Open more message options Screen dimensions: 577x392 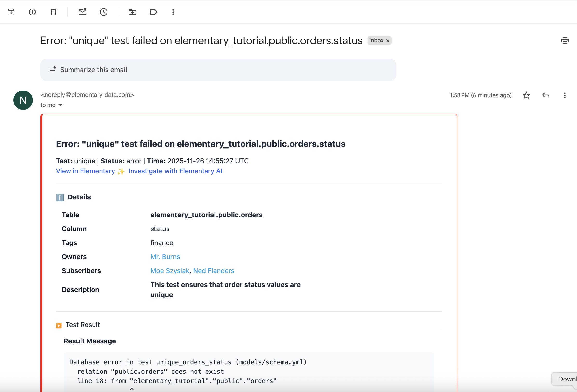(x=564, y=95)
